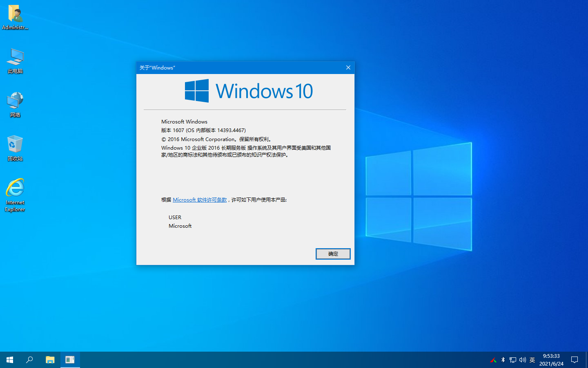Switch the 英 input method indicator
Viewport: 588px width, 368px height.
click(532, 360)
